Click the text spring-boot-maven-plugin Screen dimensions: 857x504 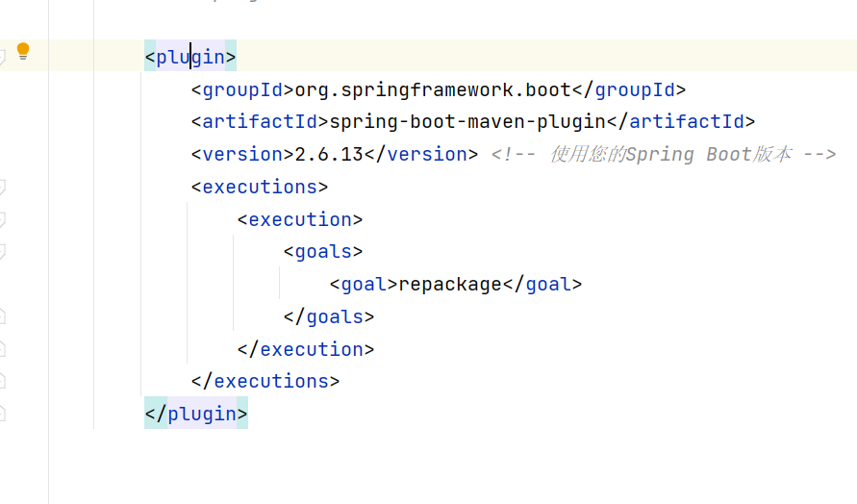467,122
